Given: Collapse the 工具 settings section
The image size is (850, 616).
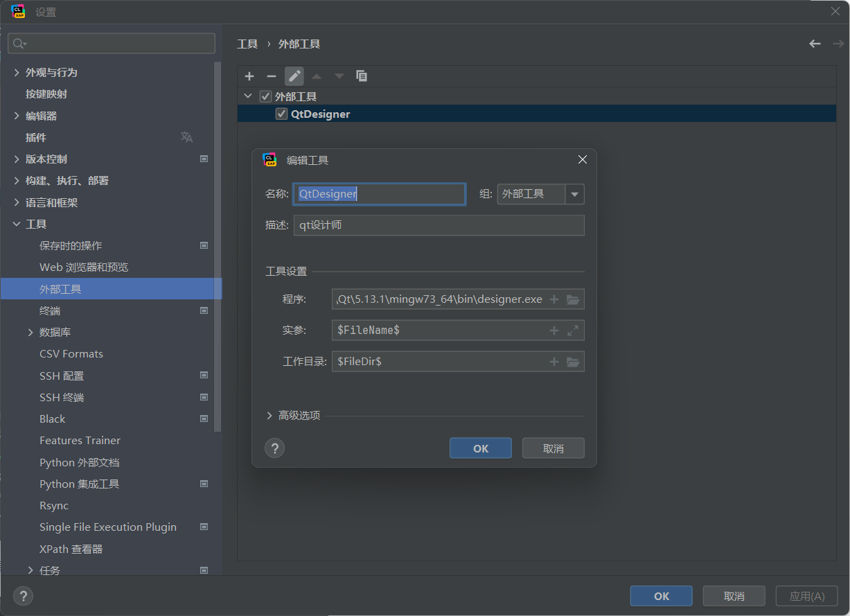Looking at the screenshot, I should 17,224.
